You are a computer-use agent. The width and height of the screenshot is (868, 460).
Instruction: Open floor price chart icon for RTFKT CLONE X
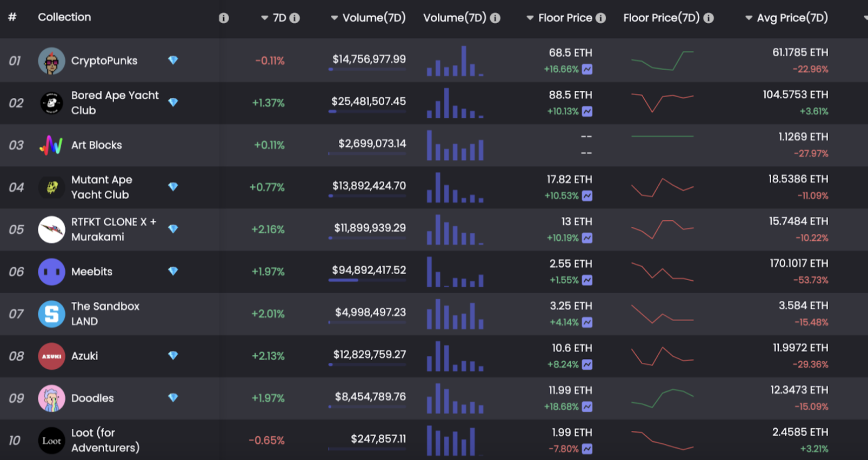point(587,238)
